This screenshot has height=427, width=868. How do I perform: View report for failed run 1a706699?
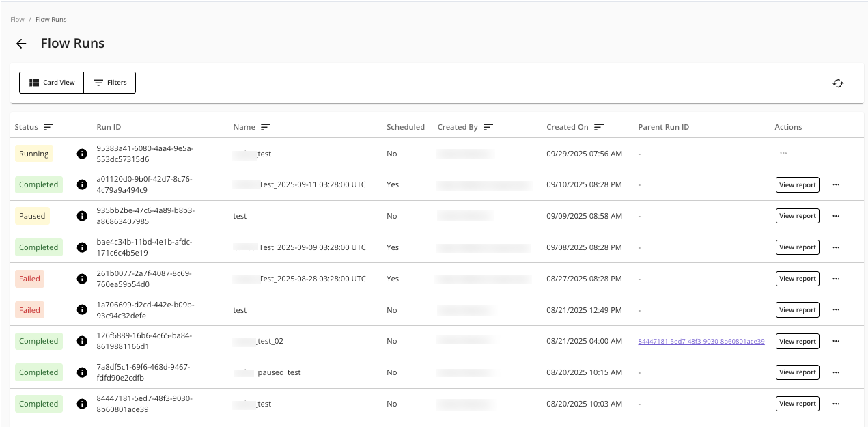point(797,310)
